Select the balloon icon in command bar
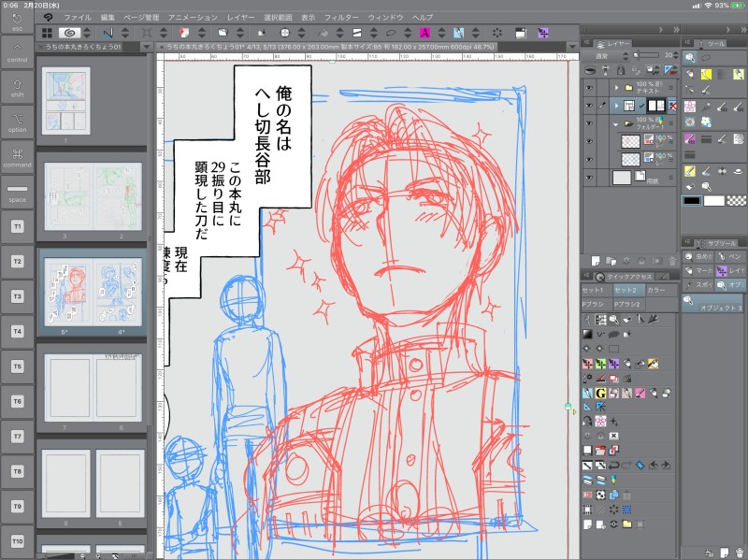The width and height of the screenshot is (748, 560). pyautogui.click(x=391, y=33)
